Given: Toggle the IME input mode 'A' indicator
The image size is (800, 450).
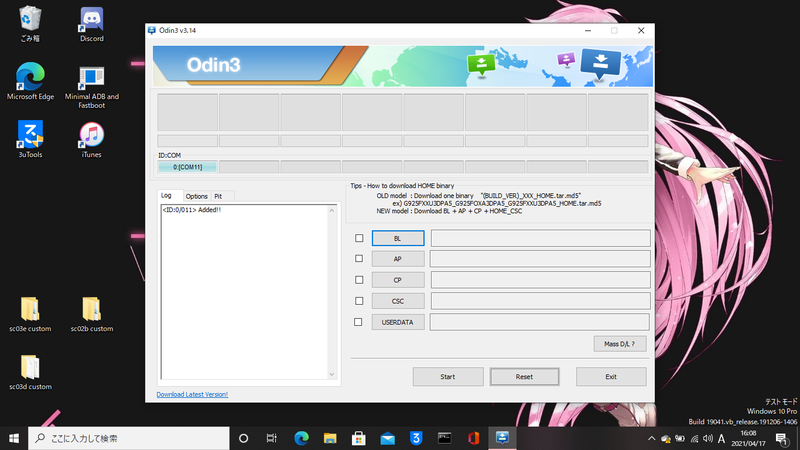Looking at the screenshot, I should [721, 438].
